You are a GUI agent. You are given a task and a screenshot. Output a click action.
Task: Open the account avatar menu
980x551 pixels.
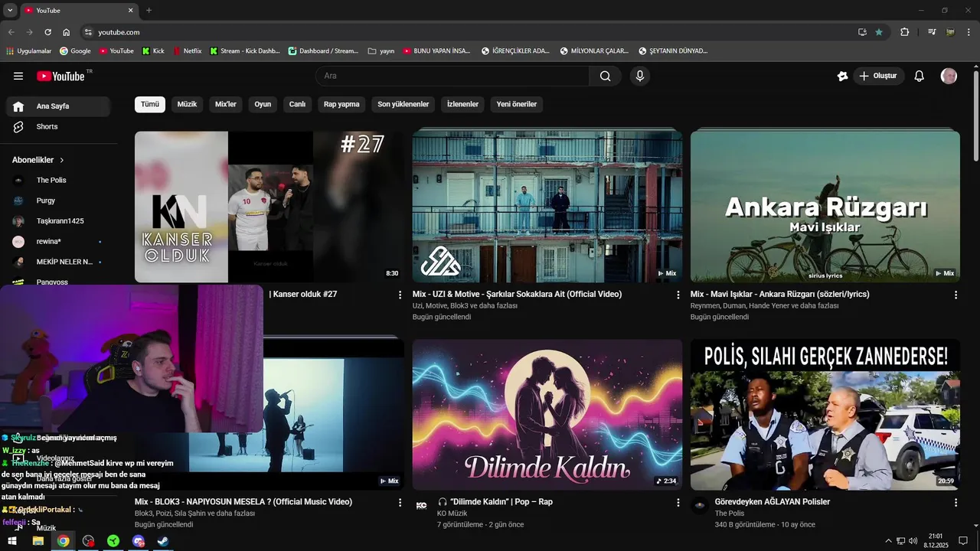click(949, 76)
